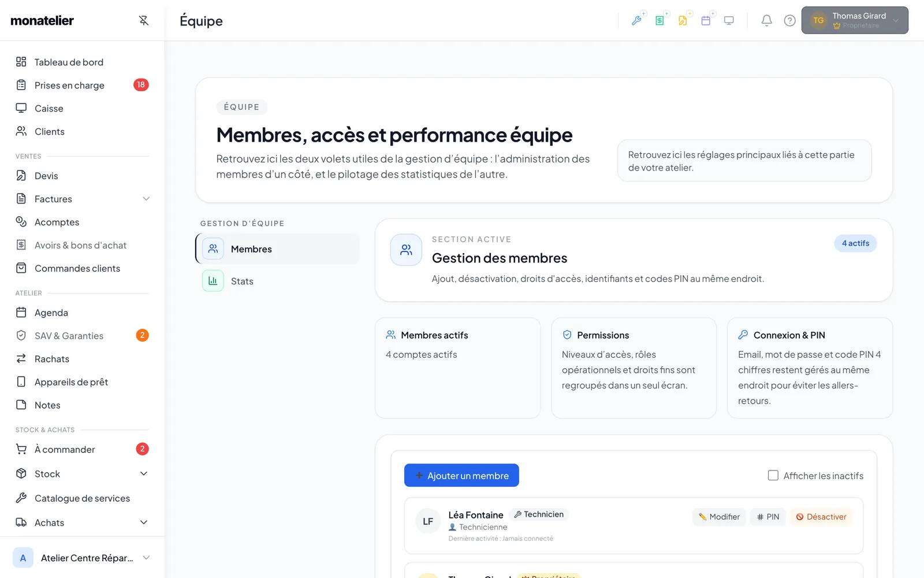The width and height of the screenshot is (924, 578).
Task: Click the Permissions card title
Action: coord(603,335)
